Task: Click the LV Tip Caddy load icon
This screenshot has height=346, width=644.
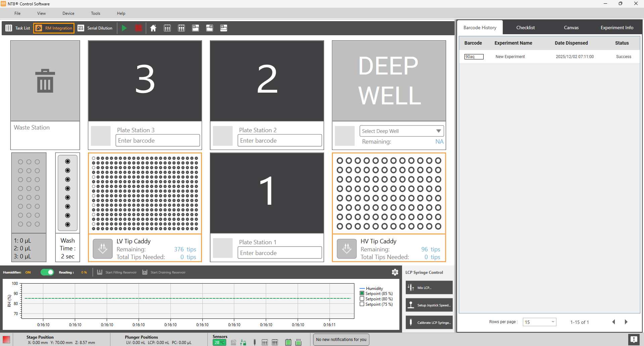Action: coord(103,249)
